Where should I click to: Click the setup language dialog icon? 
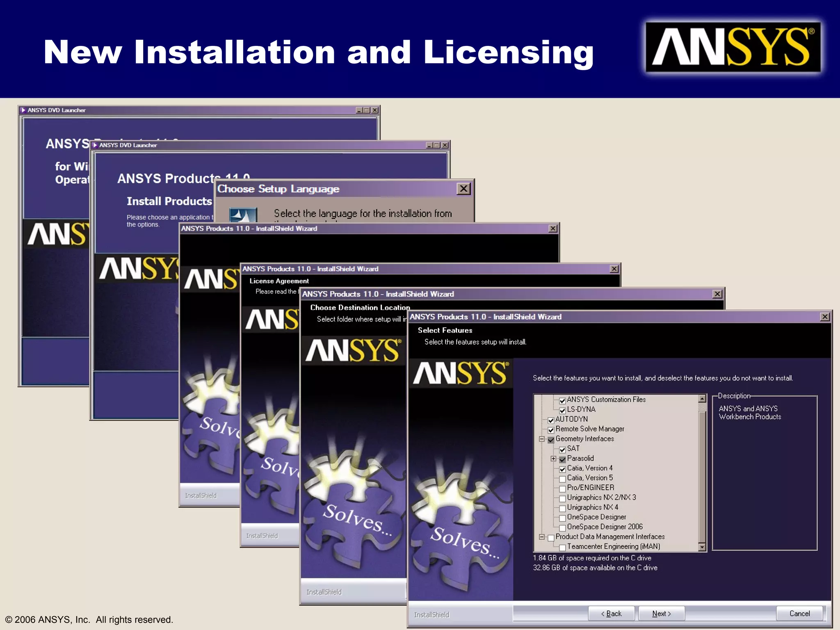pos(243,215)
